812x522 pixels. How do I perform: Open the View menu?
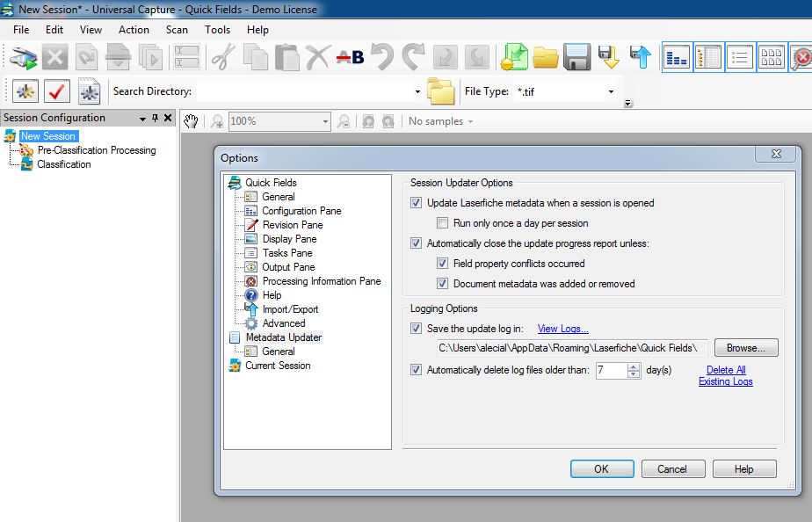click(x=91, y=30)
